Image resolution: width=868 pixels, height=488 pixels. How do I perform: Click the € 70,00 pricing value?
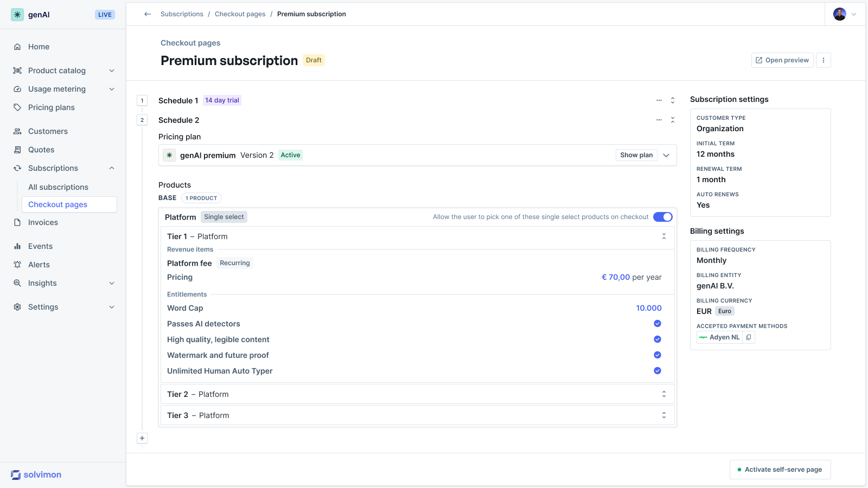tap(616, 277)
